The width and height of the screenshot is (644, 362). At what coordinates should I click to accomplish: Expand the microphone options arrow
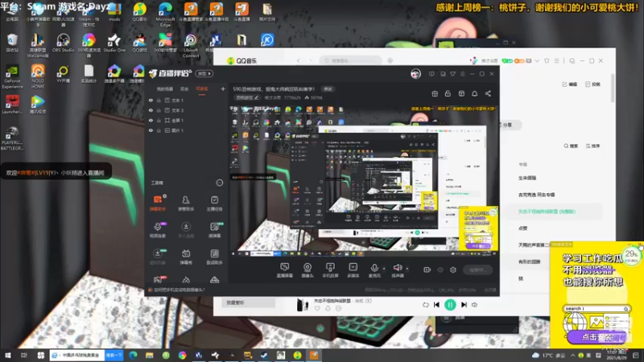[384, 269]
